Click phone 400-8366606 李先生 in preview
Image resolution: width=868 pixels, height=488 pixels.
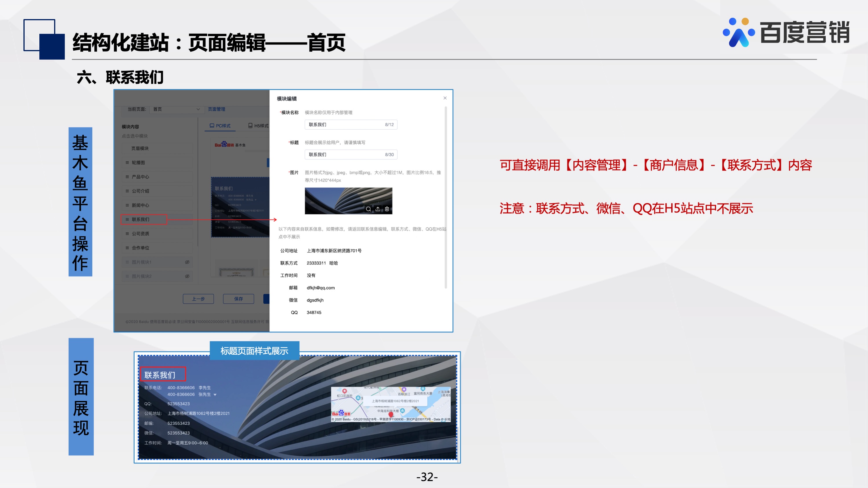point(189,388)
